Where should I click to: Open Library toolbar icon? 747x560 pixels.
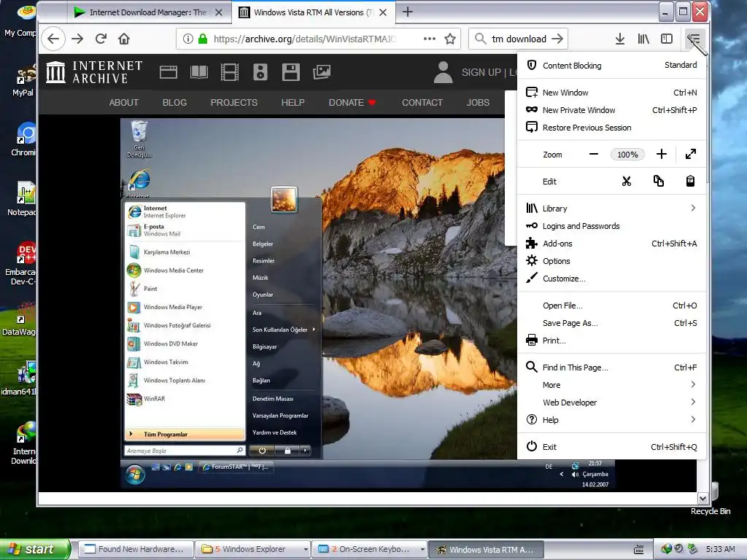pos(643,39)
